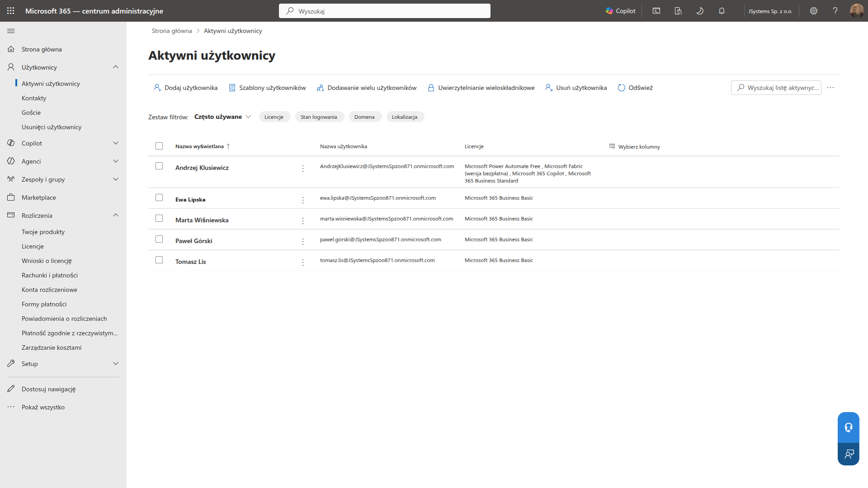Open Copilot in the top bar

click(620, 11)
